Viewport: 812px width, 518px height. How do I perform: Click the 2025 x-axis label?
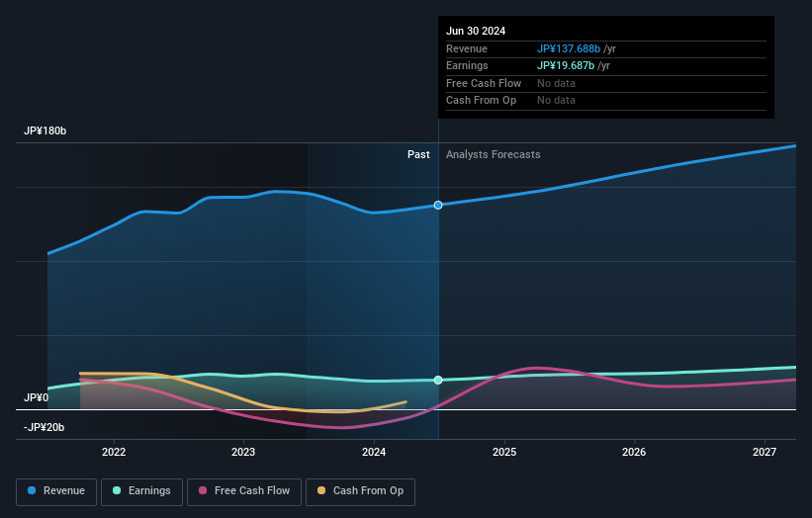click(x=504, y=452)
